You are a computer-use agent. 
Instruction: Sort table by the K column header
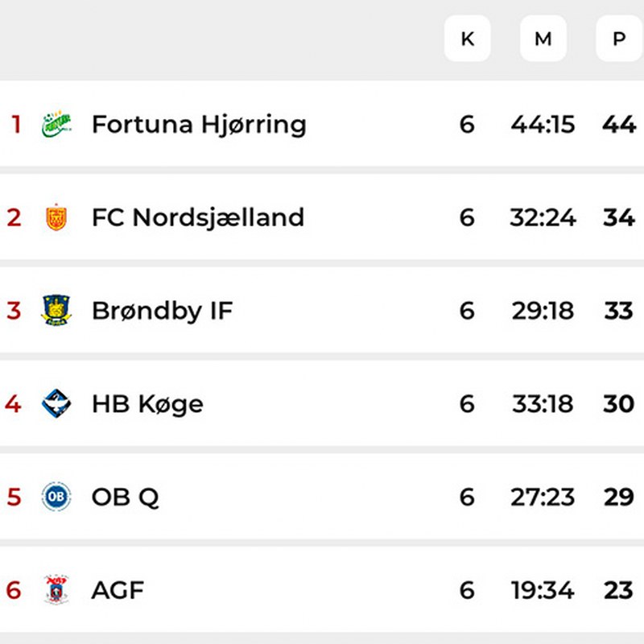point(467,39)
